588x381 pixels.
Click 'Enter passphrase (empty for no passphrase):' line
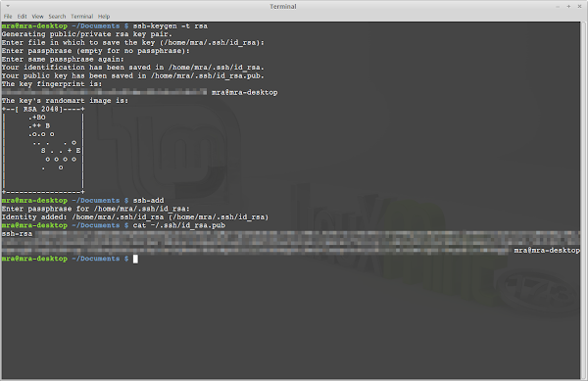coord(96,51)
